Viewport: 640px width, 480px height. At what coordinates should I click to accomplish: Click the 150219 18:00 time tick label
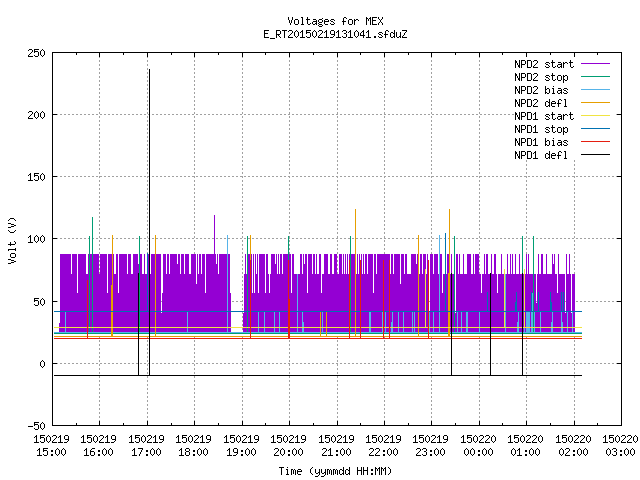point(193,446)
